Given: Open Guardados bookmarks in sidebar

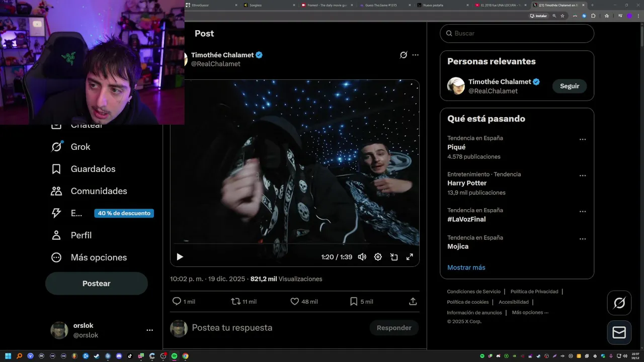Looking at the screenshot, I should [x=83, y=169].
